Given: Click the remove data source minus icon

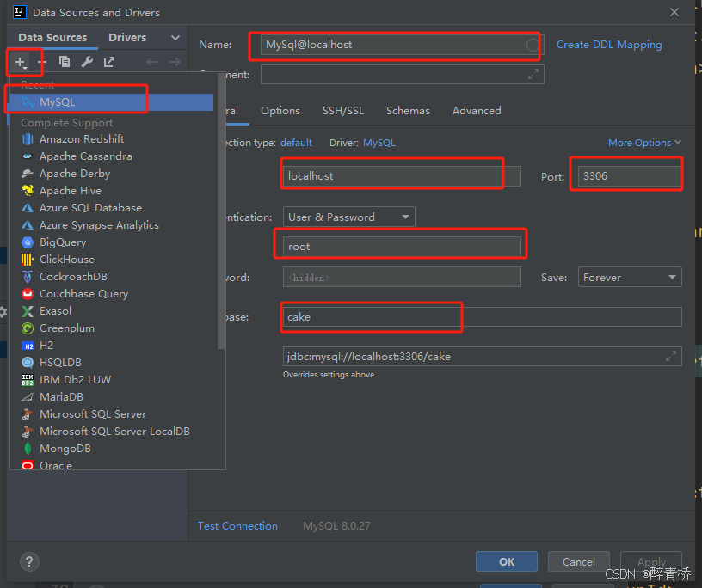Looking at the screenshot, I should pos(43,62).
